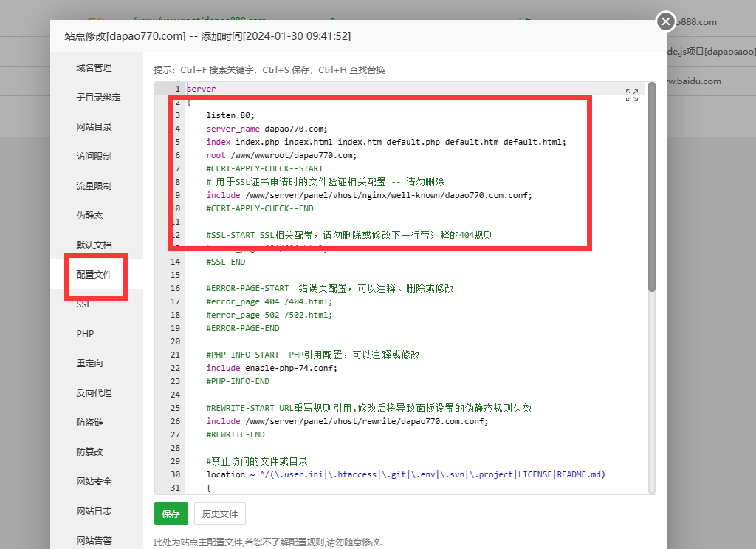Click the '#error_page 404 /404.html;' line
This screenshot has height=549, width=756.
(x=269, y=301)
